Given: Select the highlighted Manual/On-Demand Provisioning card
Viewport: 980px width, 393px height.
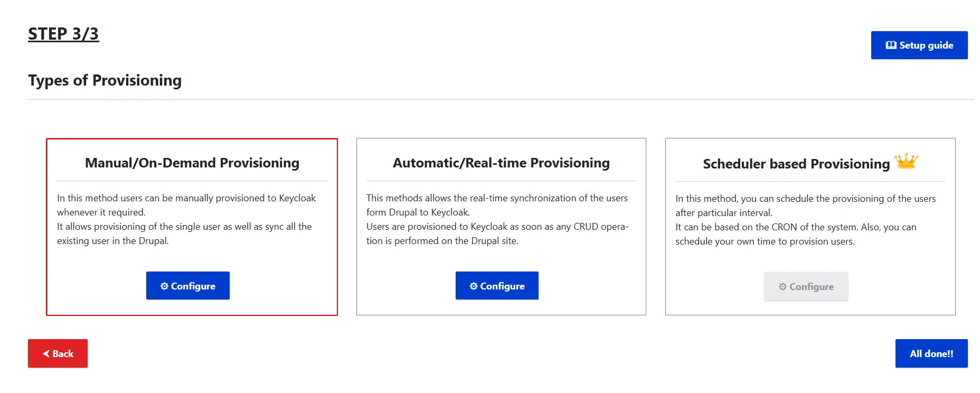Looking at the screenshot, I should pos(192,227).
